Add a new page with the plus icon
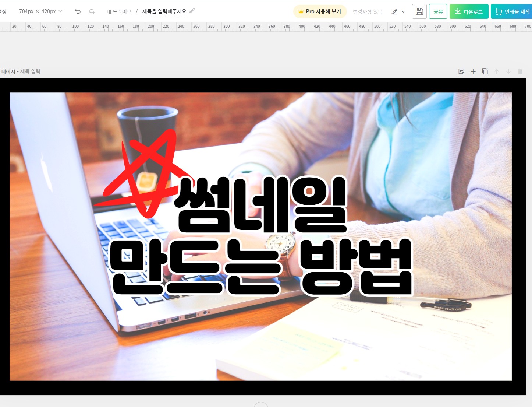Viewport: 532px width, 407px height. pos(473,71)
